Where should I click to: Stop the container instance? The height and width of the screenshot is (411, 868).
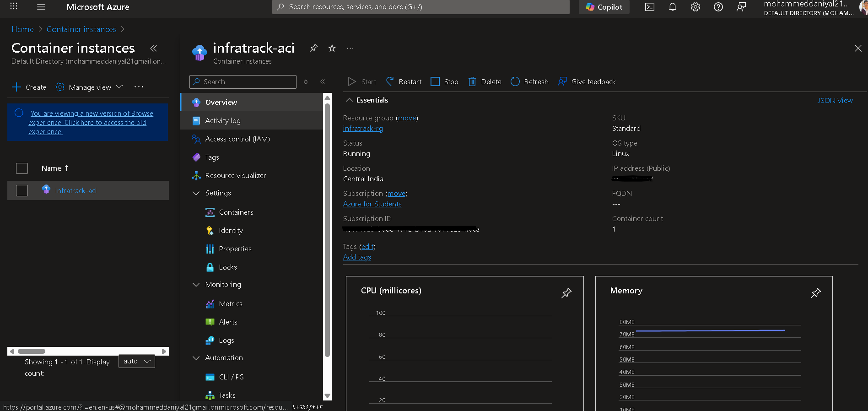pyautogui.click(x=445, y=81)
